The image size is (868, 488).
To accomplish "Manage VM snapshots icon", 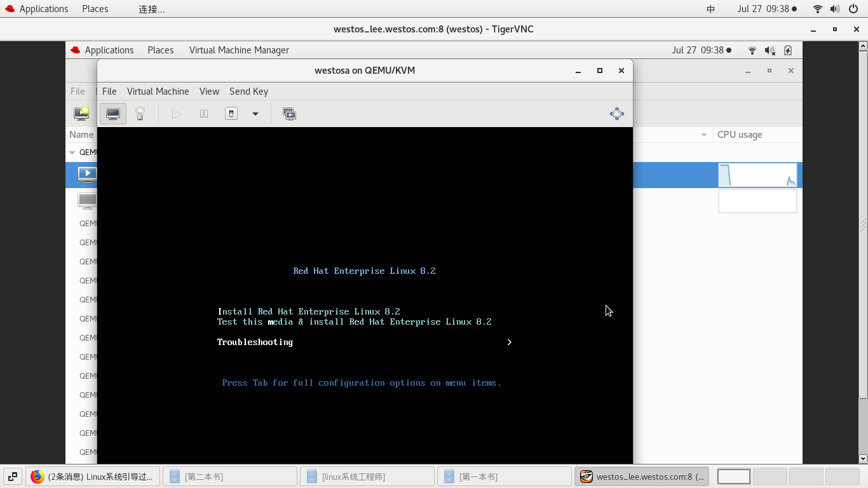I will tap(289, 114).
